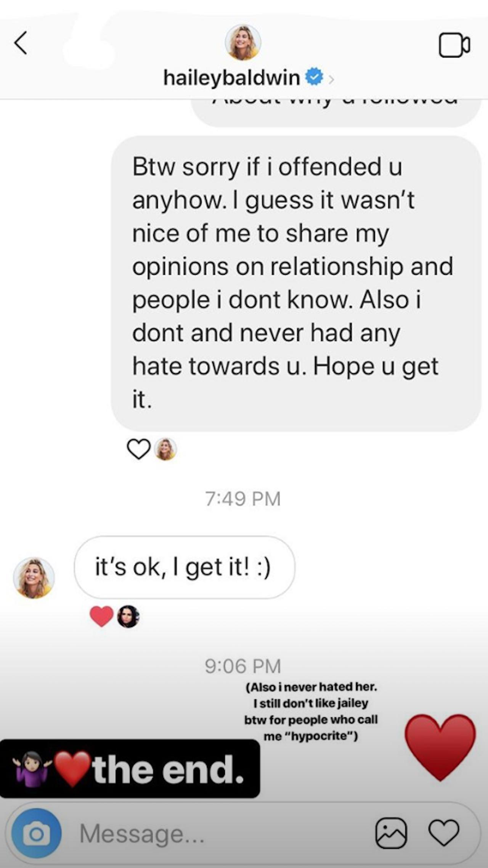Send a heart using the outline heart icon

[x=444, y=833]
